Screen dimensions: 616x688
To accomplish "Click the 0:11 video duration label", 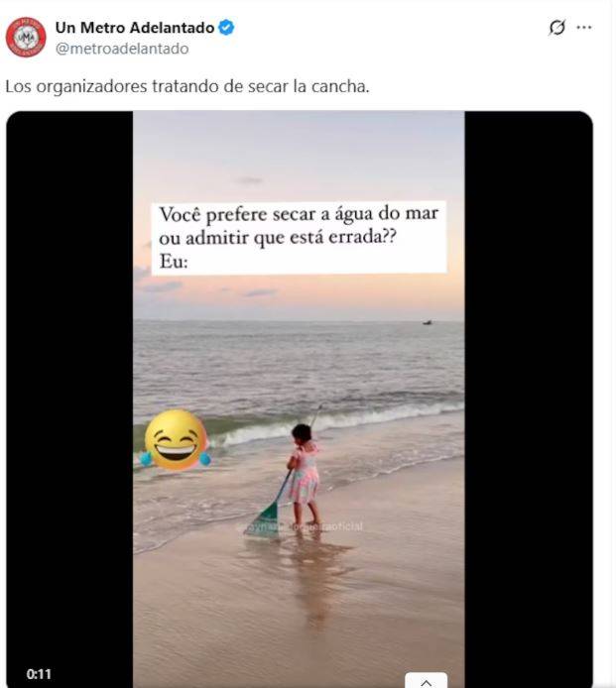I will pos(39,674).
